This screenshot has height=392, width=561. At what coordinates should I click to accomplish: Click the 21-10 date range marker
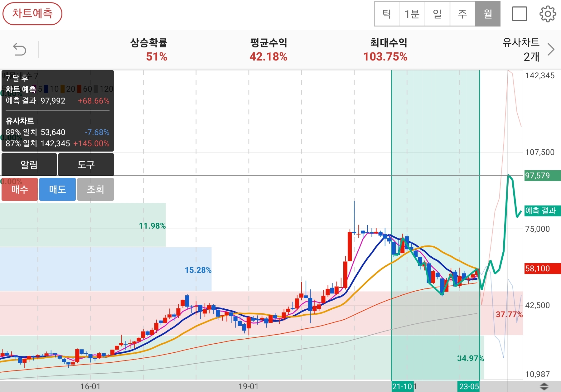pos(403,387)
